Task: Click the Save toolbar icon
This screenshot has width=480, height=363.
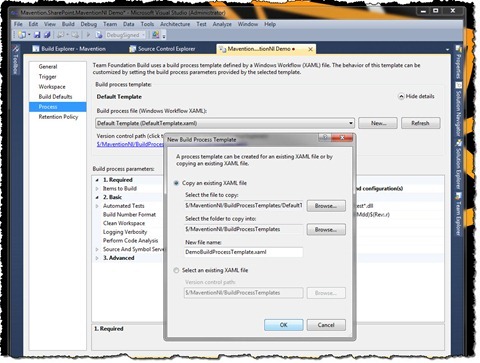Action: tap(37, 35)
